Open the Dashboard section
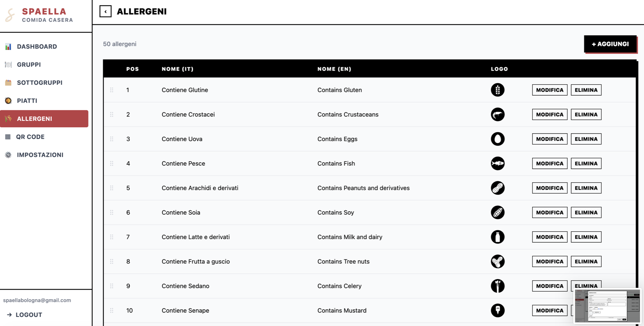The height and width of the screenshot is (326, 644). coord(44,47)
